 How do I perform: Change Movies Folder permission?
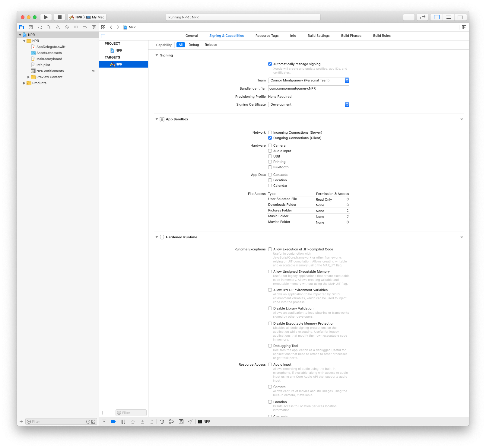pos(332,222)
